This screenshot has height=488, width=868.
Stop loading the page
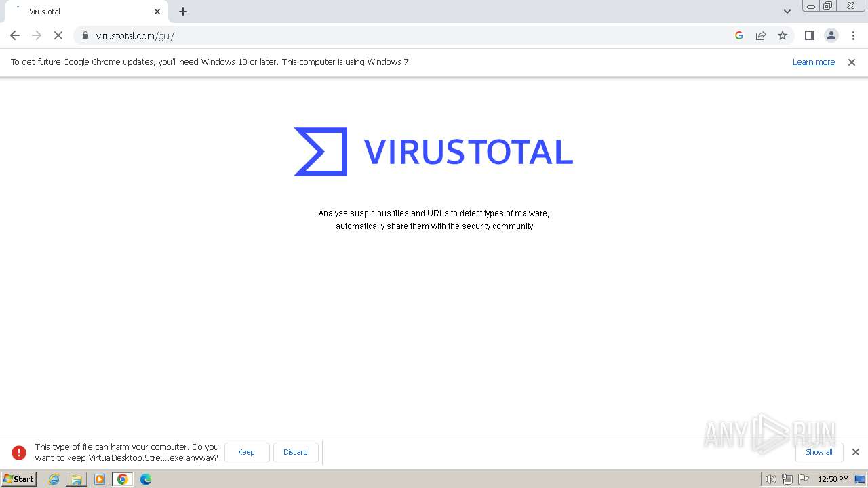[58, 35]
